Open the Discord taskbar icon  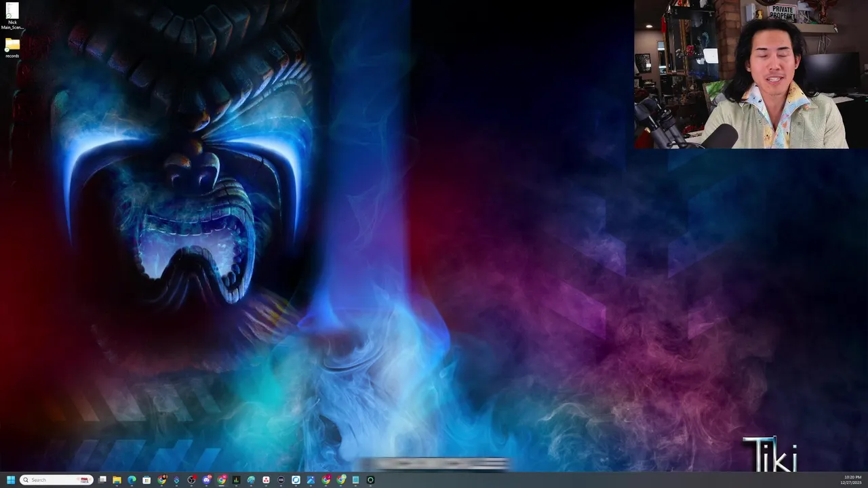(206, 480)
